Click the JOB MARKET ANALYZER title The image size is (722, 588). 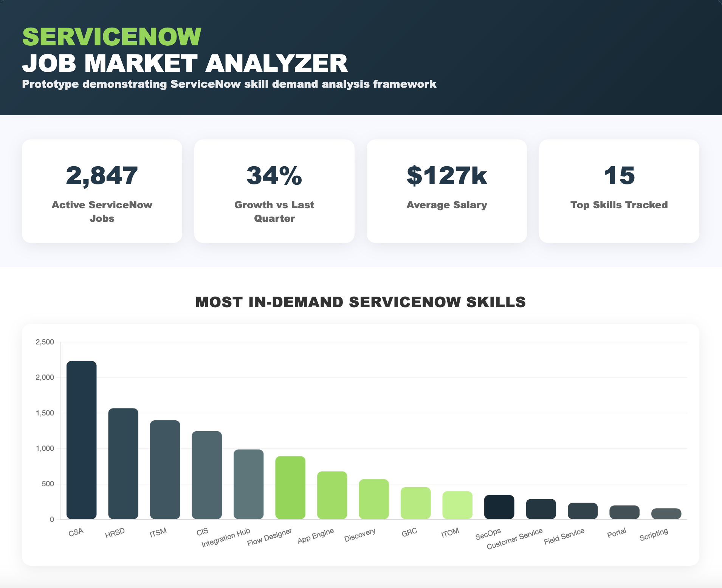click(x=185, y=63)
